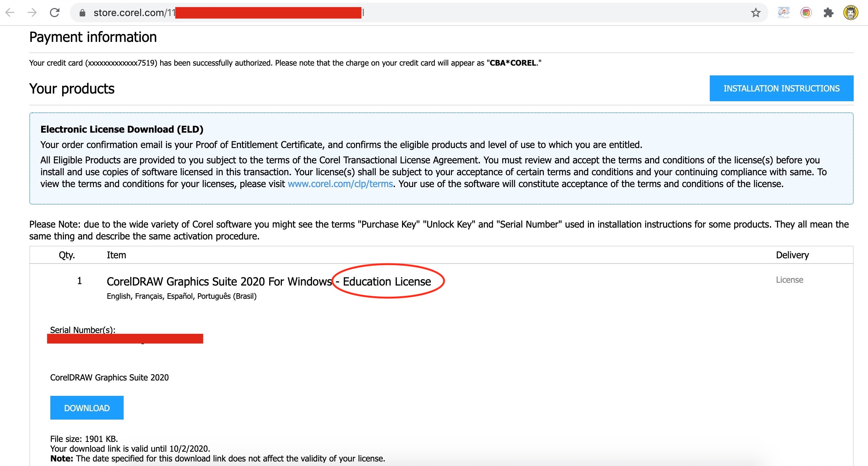Click the credit card number ending 7519
Image resolution: width=868 pixels, height=466 pixels.
(x=121, y=63)
